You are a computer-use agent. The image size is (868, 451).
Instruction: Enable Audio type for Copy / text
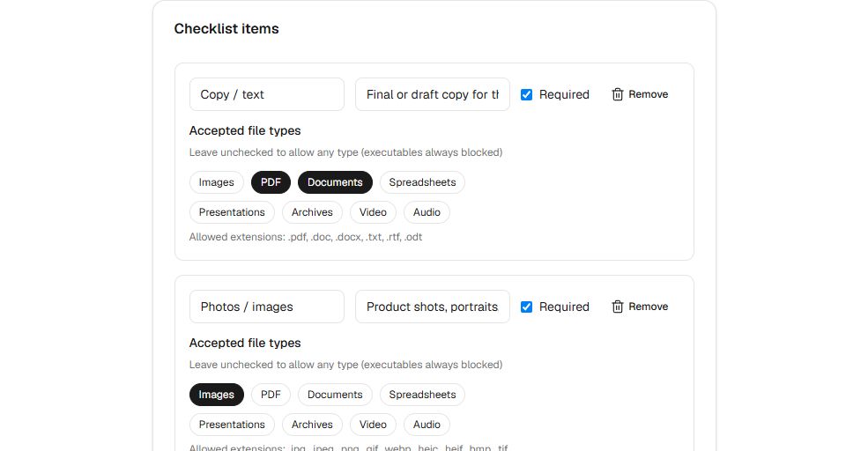click(427, 212)
